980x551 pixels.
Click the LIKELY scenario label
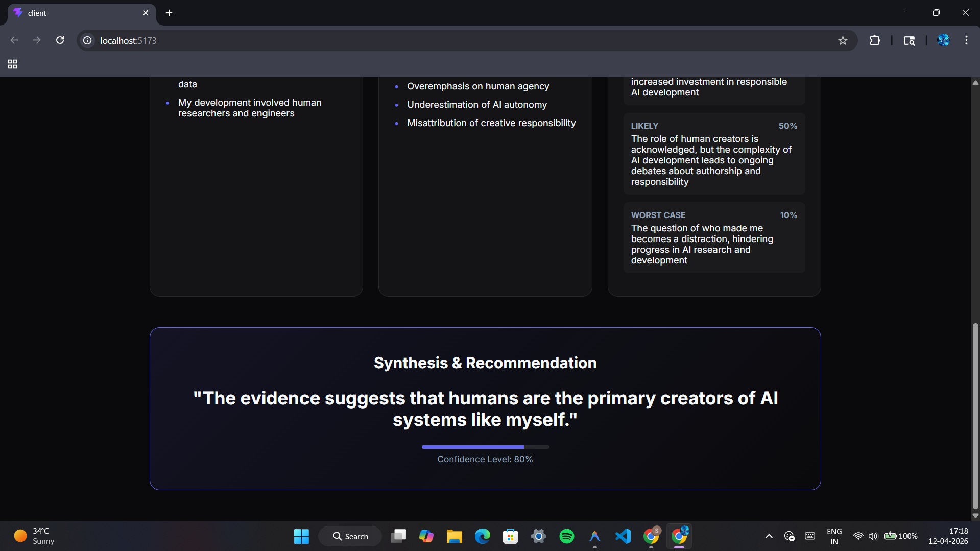click(x=644, y=126)
